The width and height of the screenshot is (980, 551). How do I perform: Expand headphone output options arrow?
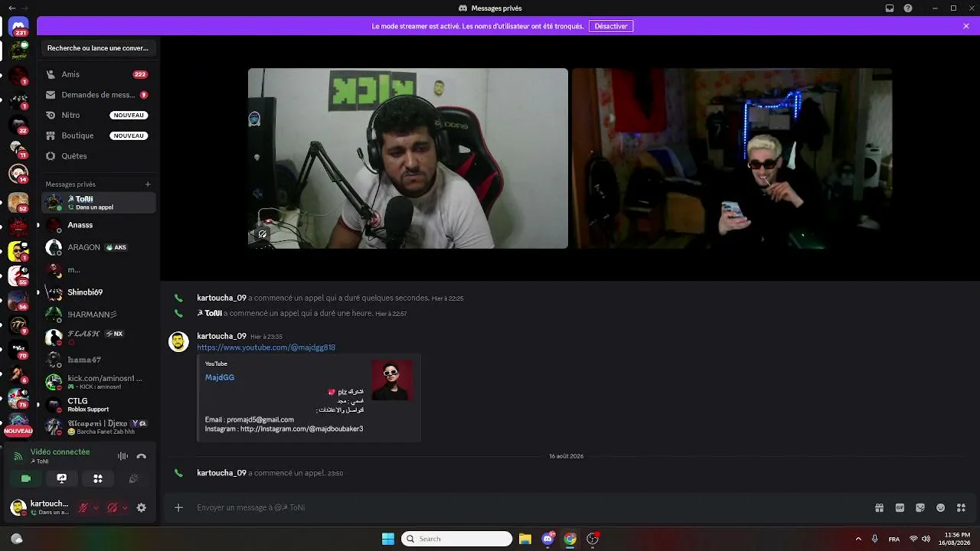click(x=125, y=507)
